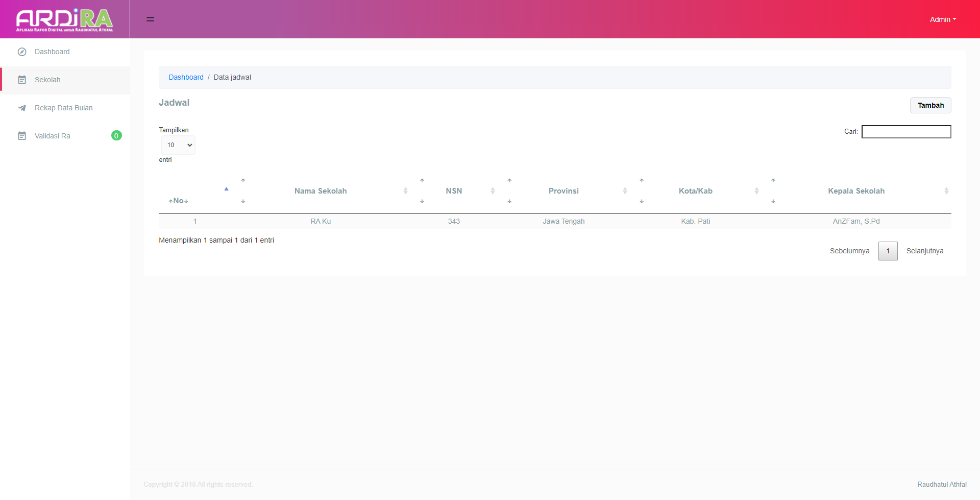Expand the Tampilkan entries dropdown
The width and height of the screenshot is (980, 500).
click(178, 145)
